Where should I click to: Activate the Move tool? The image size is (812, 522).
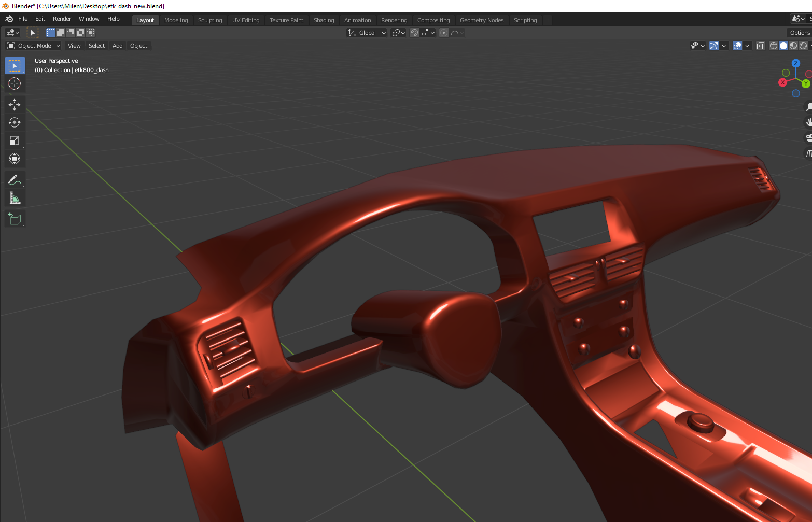point(15,105)
